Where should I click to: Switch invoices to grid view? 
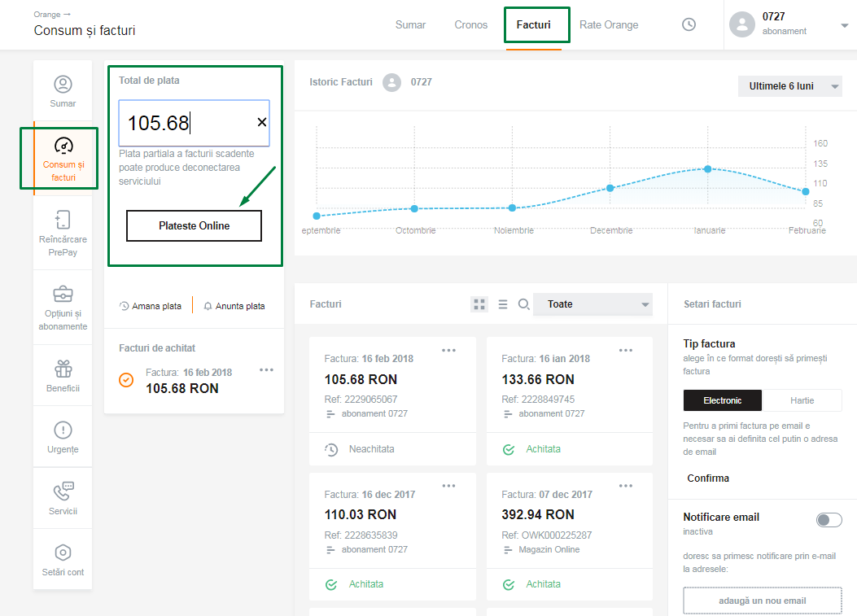[x=479, y=304]
